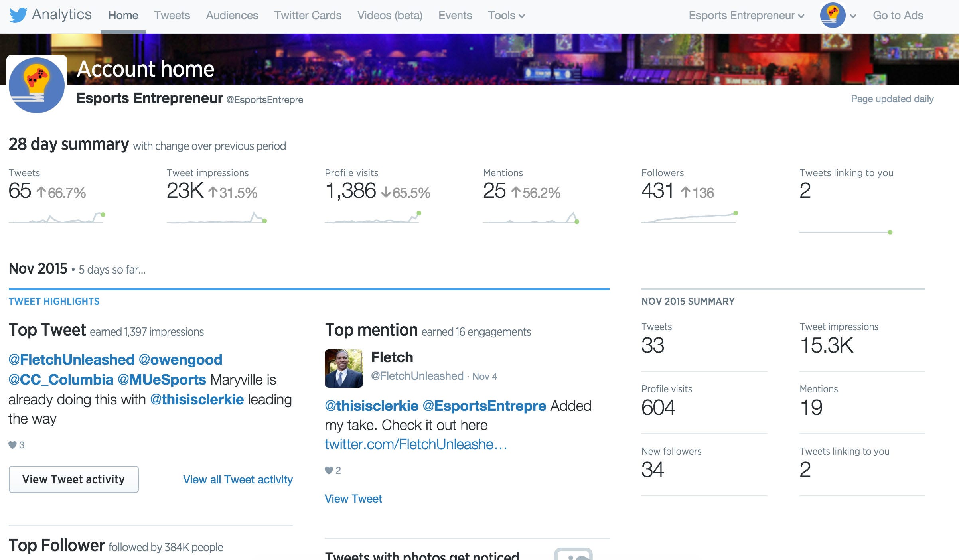
Task: Click the Tweet impressions sparkline chart
Action: [217, 218]
